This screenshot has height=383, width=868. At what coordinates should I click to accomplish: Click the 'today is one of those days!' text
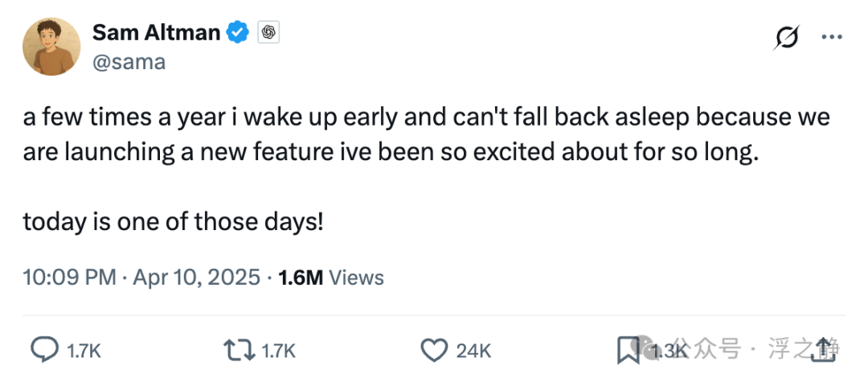coord(173,221)
